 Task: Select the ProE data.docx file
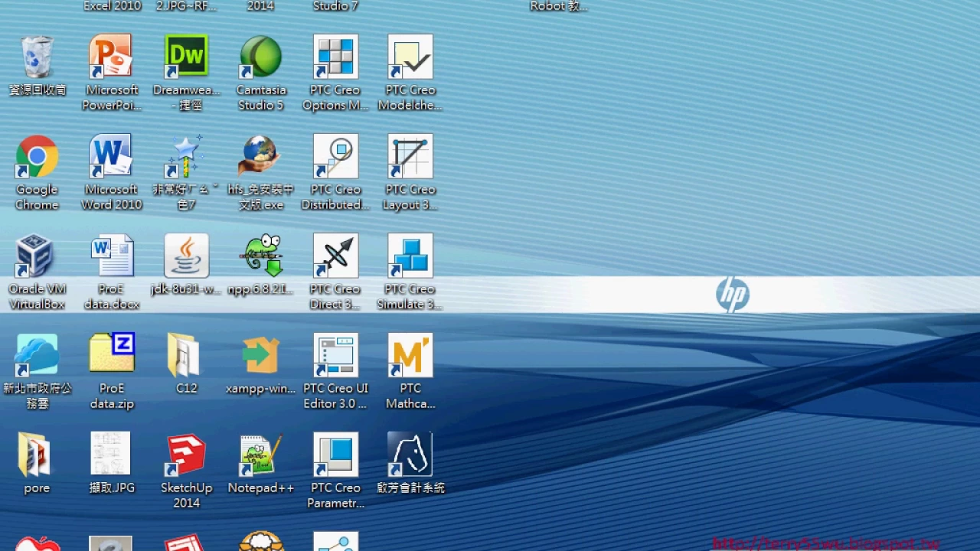[x=112, y=256]
